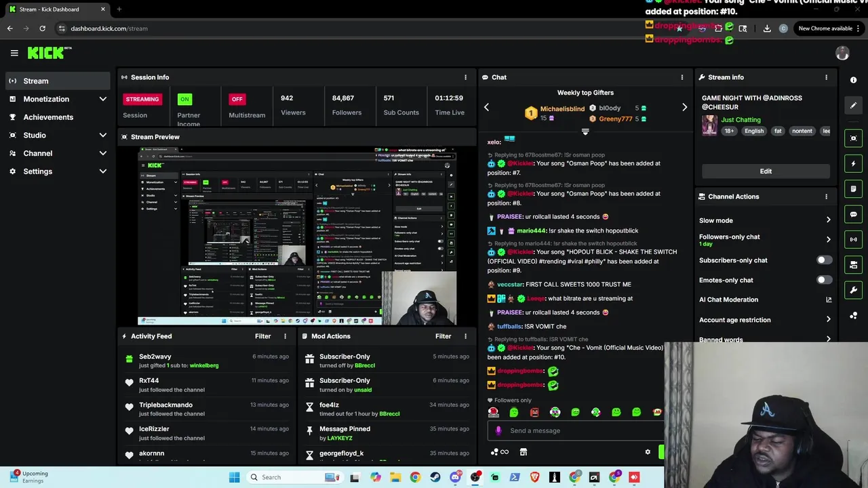Open Discord from the taskbar
The image size is (868, 488).
point(455,477)
